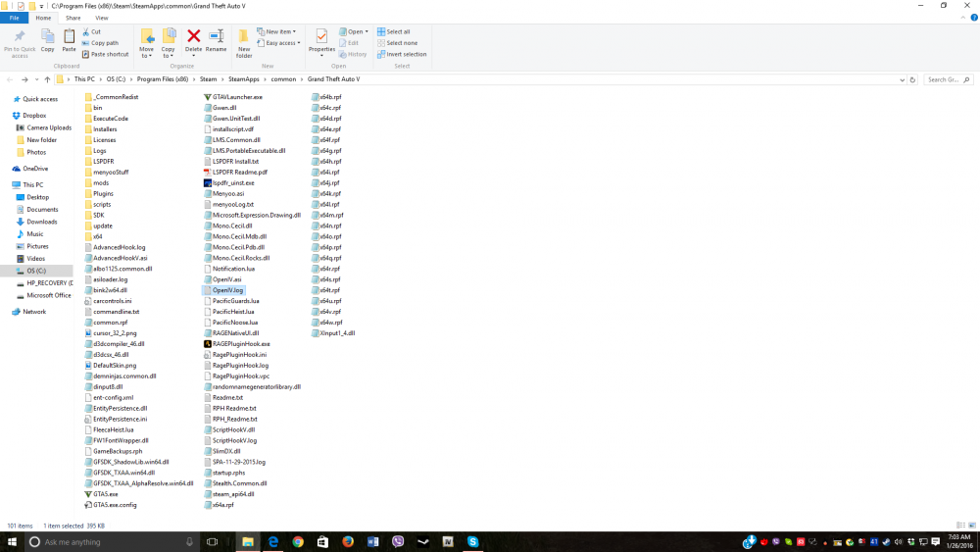Click Select none in ribbon
The height and width of the screenshot is (552, 980).
tap(398, 43)
